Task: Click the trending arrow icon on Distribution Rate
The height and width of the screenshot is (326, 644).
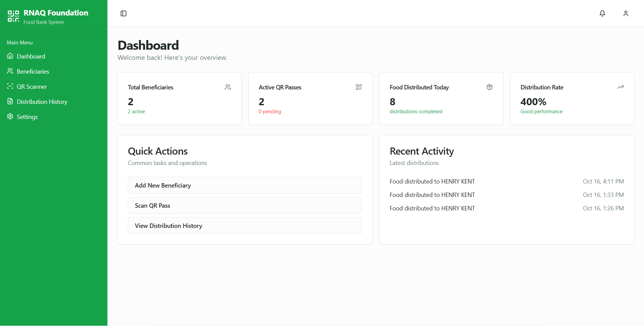Action: (x=621, y=87)
